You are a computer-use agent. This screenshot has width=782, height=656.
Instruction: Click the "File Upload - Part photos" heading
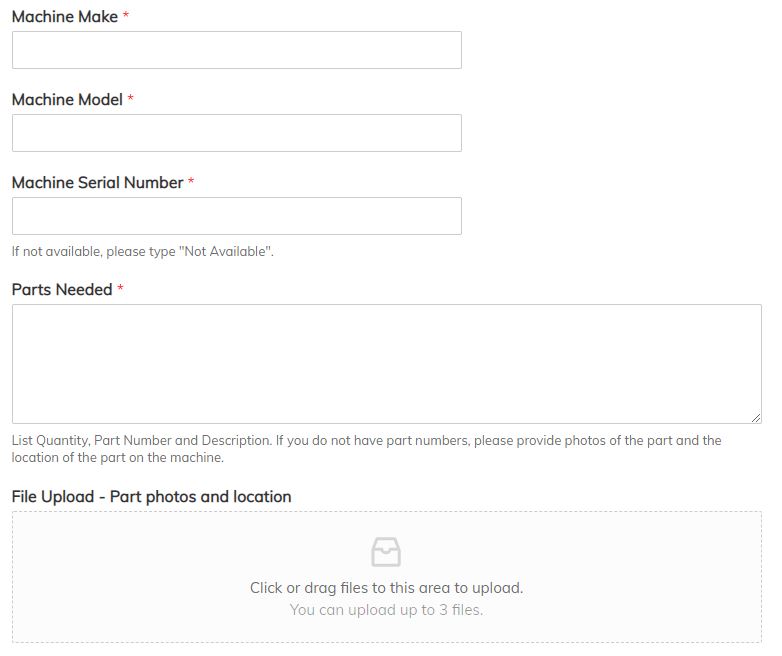(x=151, y=497)
